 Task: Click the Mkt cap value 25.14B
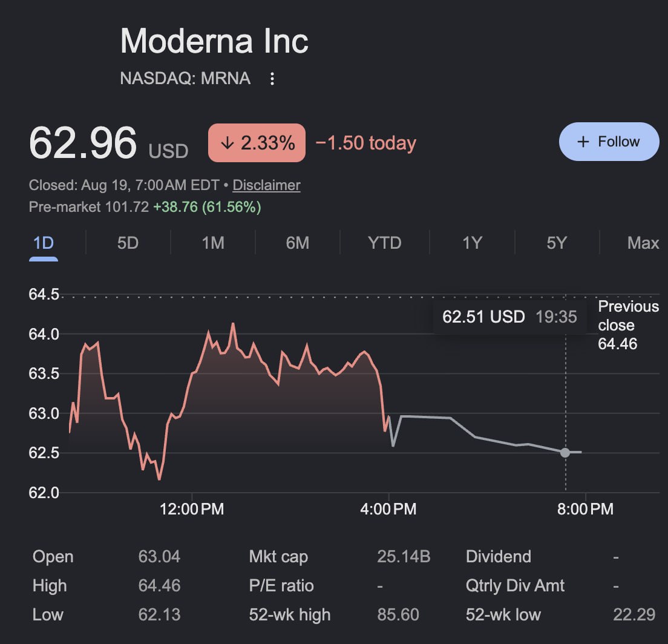[404, 556]
